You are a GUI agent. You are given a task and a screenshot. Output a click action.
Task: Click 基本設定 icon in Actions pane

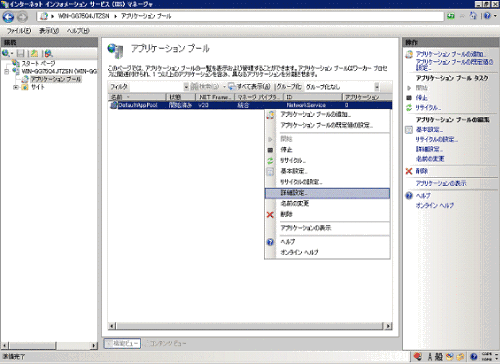(409, 129)
